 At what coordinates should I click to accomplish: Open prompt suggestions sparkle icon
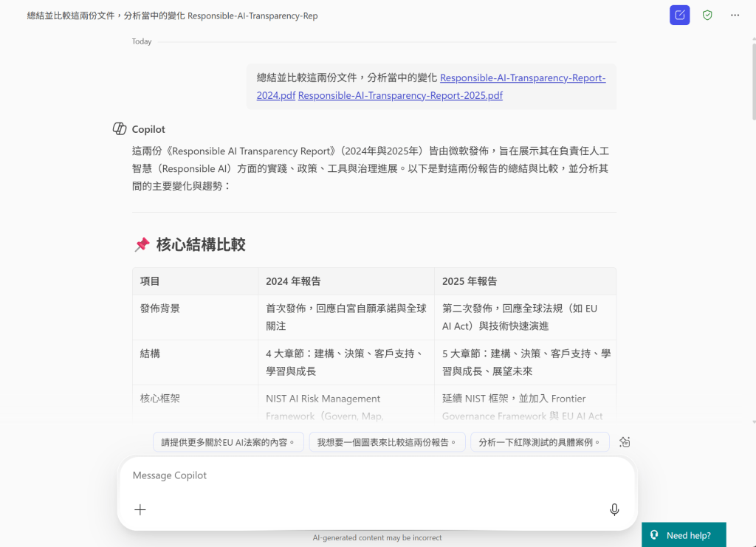(x=625, y=442)
